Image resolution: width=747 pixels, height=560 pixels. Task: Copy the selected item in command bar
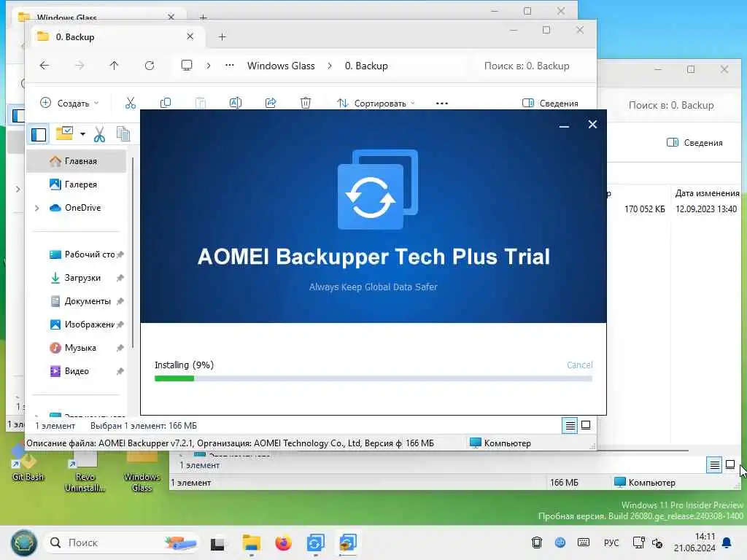click(x=166, y=103)
